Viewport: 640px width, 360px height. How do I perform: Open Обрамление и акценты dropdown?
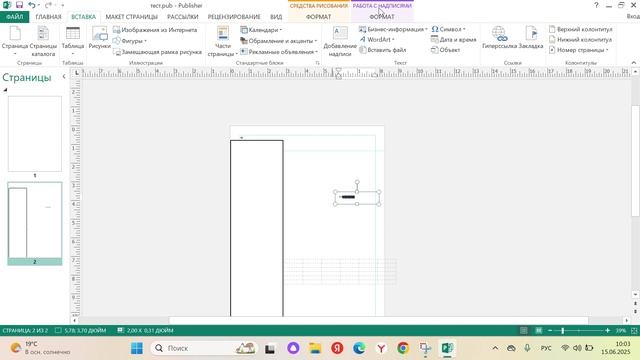(x=278, y=41)
